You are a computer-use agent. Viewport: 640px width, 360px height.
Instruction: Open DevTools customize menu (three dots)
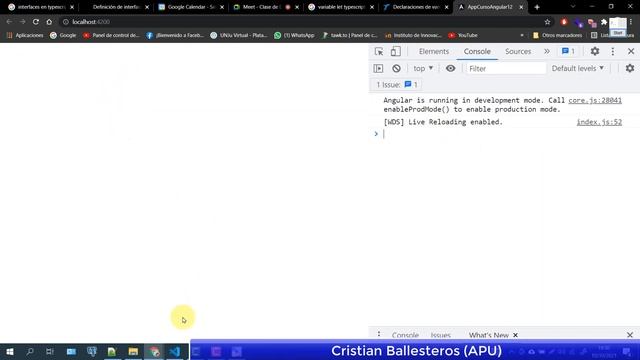613,51
